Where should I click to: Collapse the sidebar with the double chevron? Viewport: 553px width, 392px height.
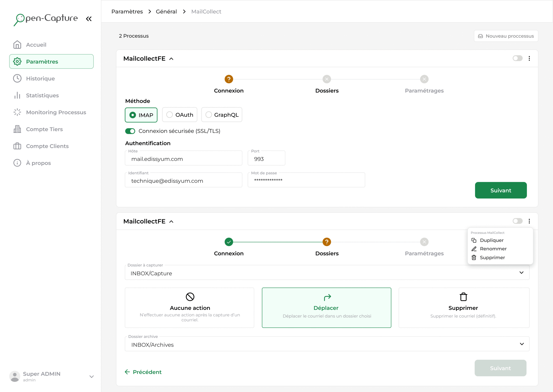pyautogui.click(x=88, y=19)
